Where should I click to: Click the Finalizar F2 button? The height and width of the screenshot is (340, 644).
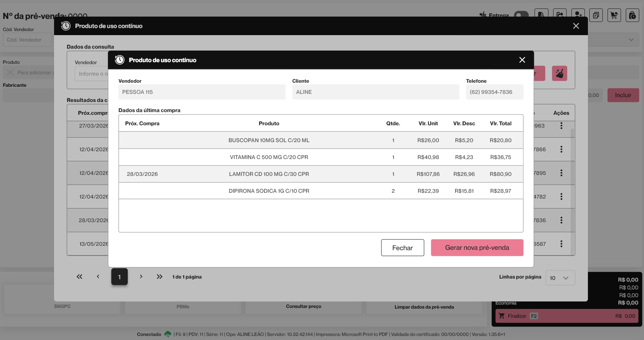[567, 316]
